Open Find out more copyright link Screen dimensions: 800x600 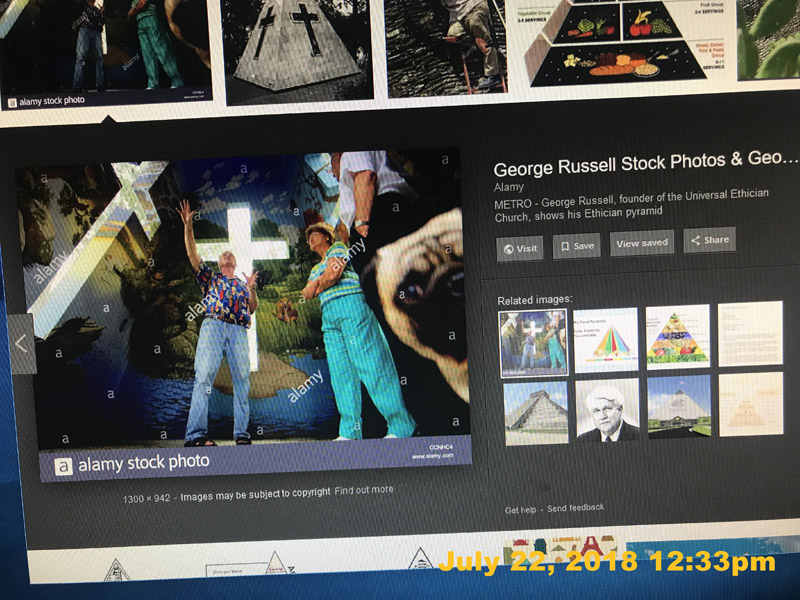364,490
